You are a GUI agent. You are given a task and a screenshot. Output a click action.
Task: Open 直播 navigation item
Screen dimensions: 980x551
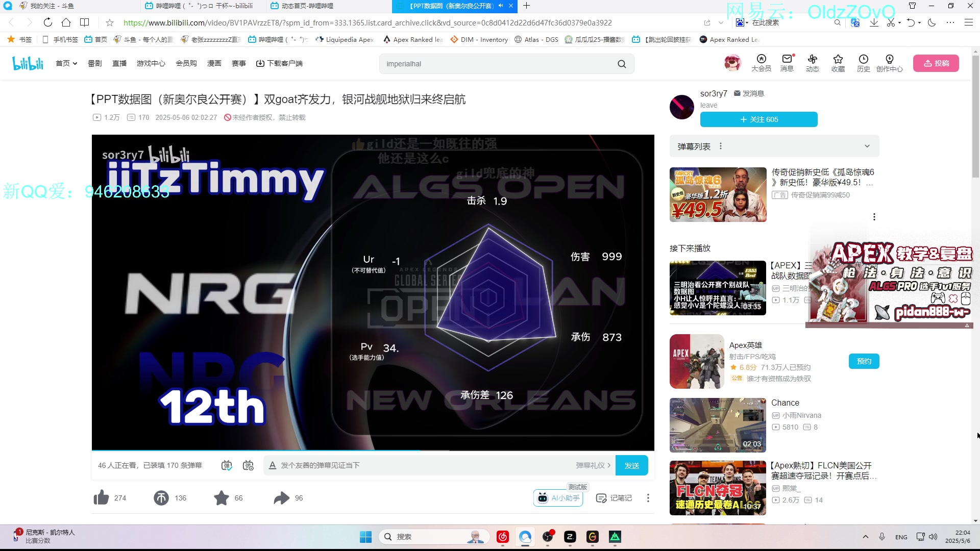(x=119, y=63)
